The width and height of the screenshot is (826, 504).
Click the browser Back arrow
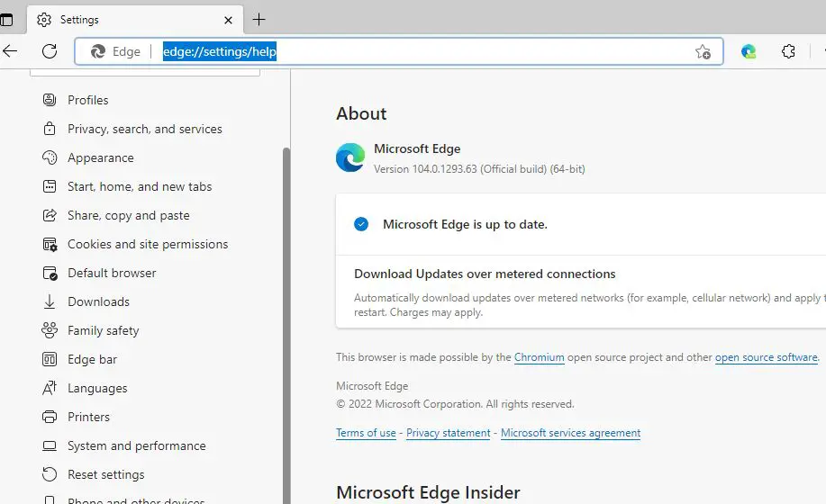pyautogui.click(x=10, y=51)
